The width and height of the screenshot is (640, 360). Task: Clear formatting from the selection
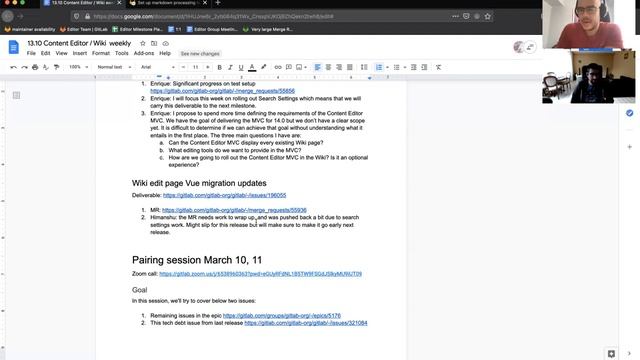[438, 67]
